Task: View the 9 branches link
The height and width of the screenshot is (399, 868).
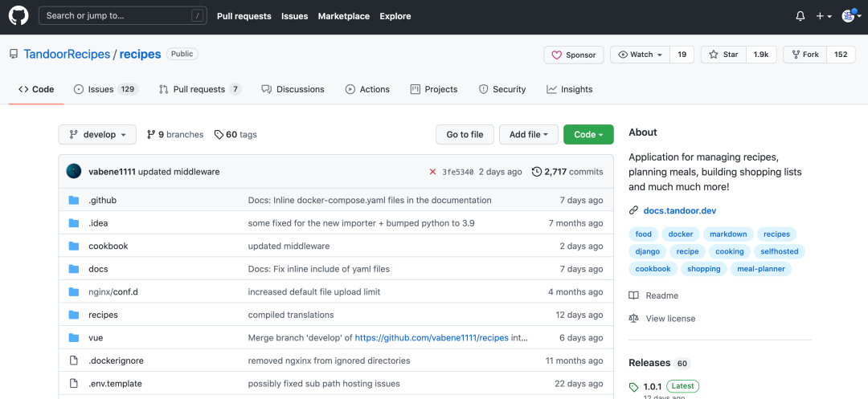Action: [175, 134]
